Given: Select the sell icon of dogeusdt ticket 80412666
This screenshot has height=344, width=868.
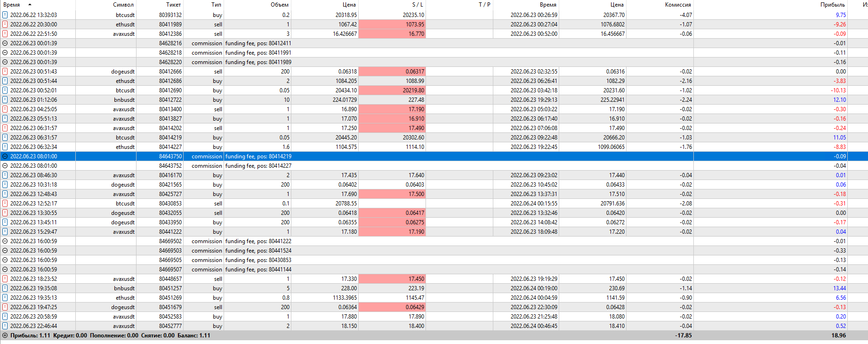Looking at the screenshot, I should 5,72.
